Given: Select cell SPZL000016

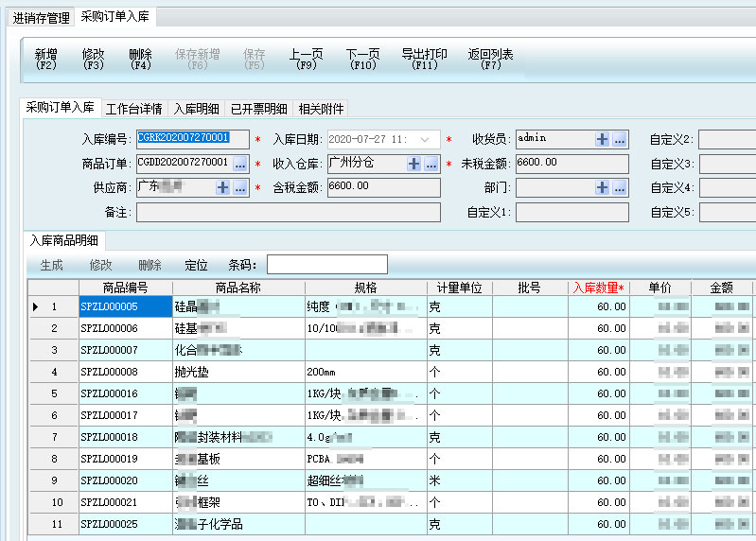Looking at the screenshot, I should 125,393.
